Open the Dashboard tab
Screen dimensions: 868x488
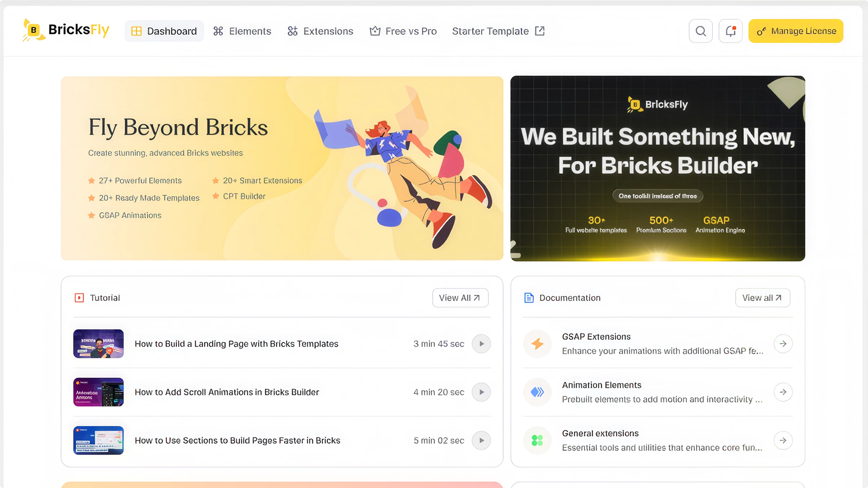point(164,31)
